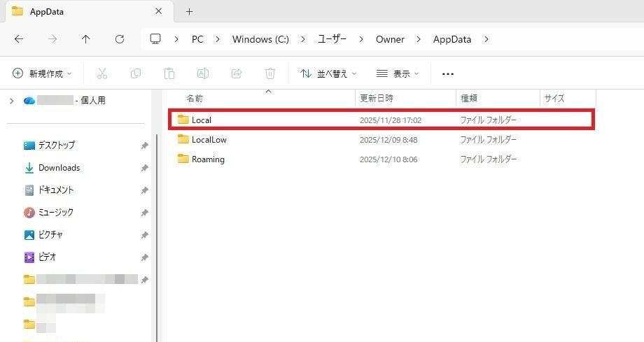Click the Copy icon in toolbar
Screen dimensions: 644x342
[x=136, y=73]
